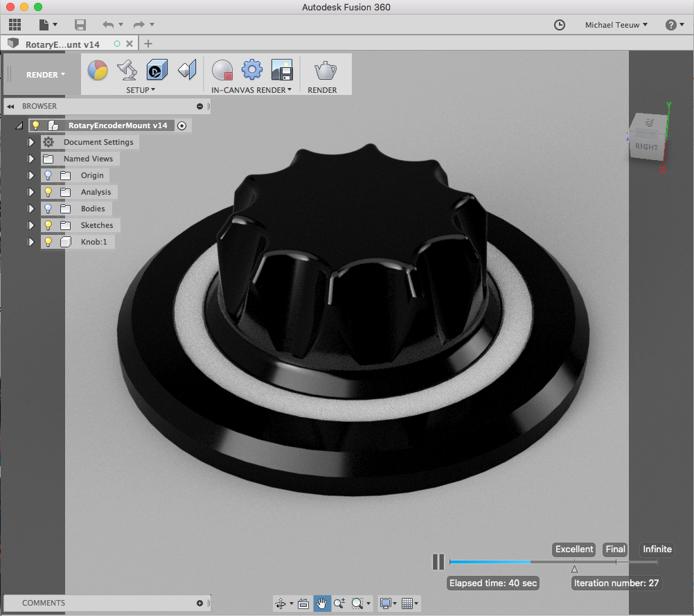
Task: Click the Render teapot icon
Action: (324, 70)
